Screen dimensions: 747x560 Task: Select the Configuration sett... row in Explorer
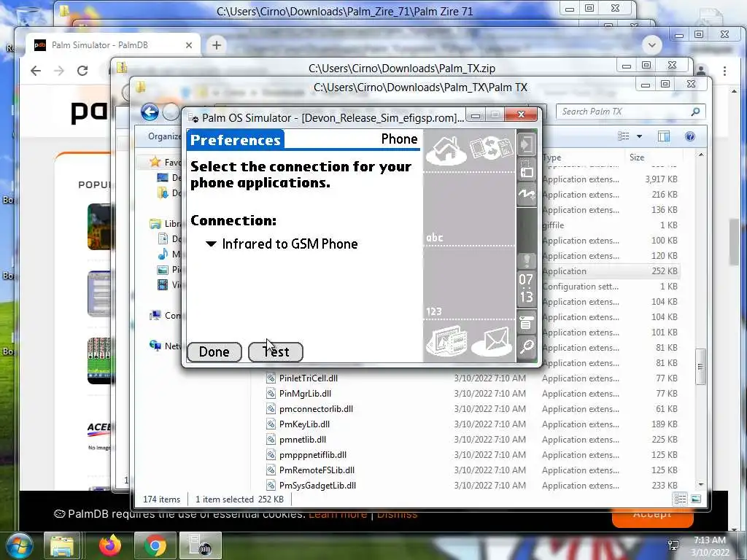coord(611,286)
